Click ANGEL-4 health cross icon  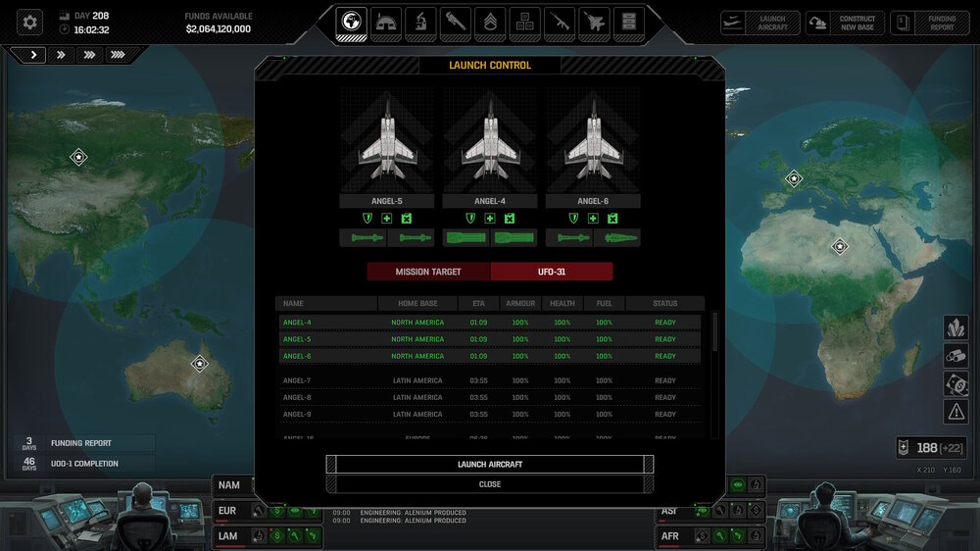pos(490,219)
